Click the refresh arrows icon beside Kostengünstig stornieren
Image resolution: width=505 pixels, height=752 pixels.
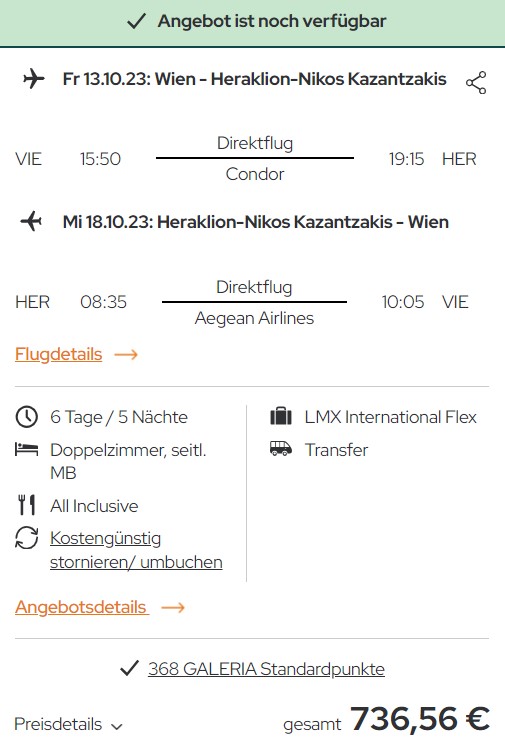point(26,538)
